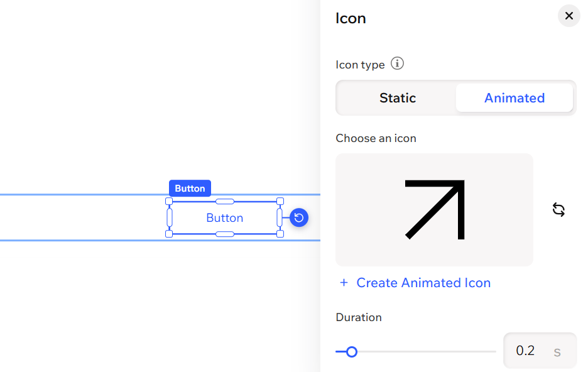The width and height of the screenshot is (588, 372).
Task: Open the Icon panel header area
Action: click(351, 18)
